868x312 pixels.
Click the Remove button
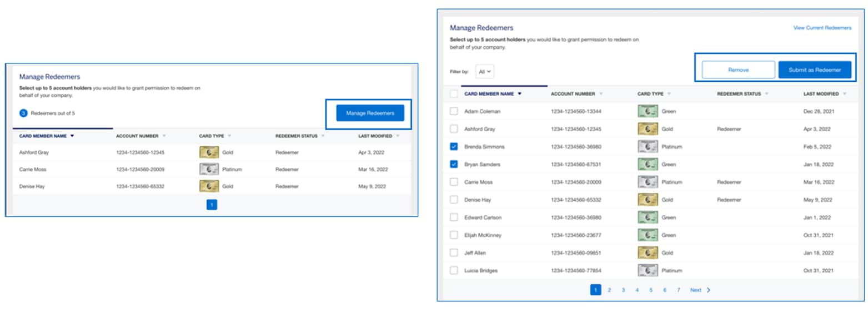pyautogui.click(x=738, y=70)
